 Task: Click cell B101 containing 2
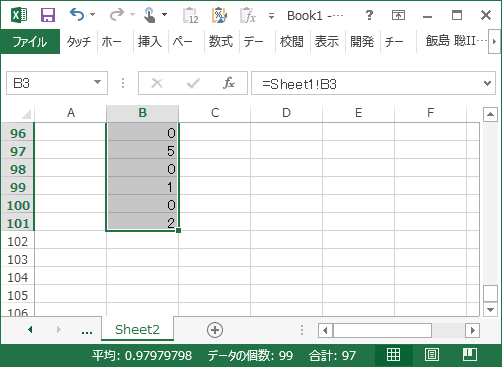(x=142, y=223)
